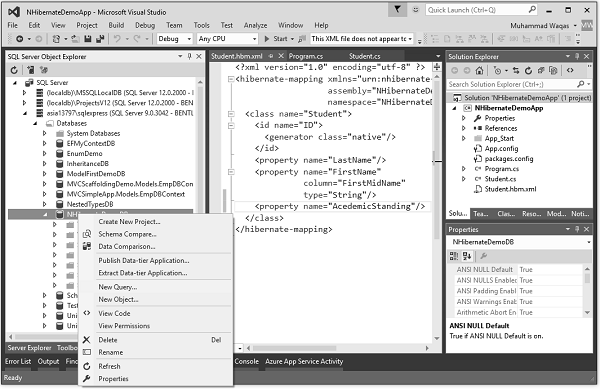The height and width of the screenshot is (389, 600).
Task: Click the Refresh icon in SQL Server Object Explorer
Action: point(14,70)
